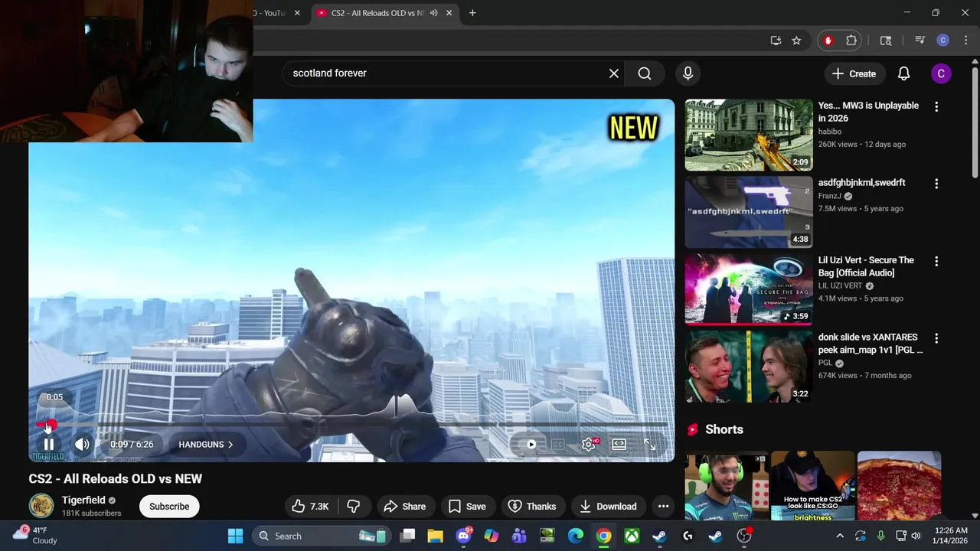The width and height of the screenshot is (980, 551).
Task: Open options for Lil Uzi Vert video
Action: pos(936,262)
